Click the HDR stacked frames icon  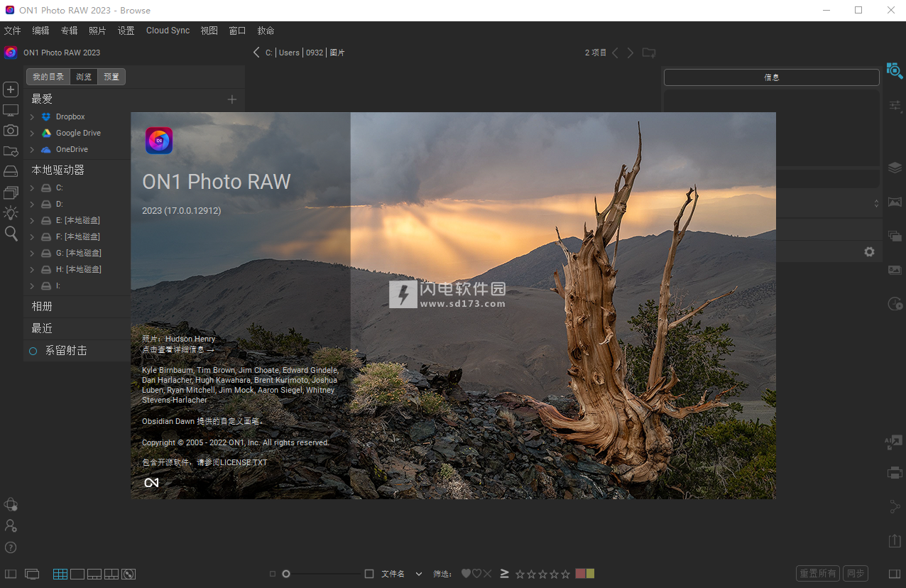click(895, 236)
